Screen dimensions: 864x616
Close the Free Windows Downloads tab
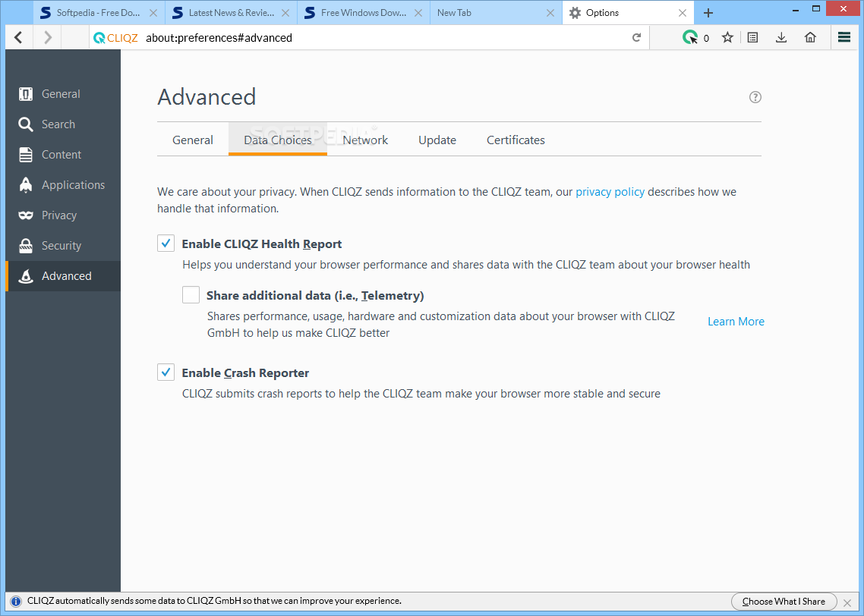pyautogui.click(x=418, y=13)
